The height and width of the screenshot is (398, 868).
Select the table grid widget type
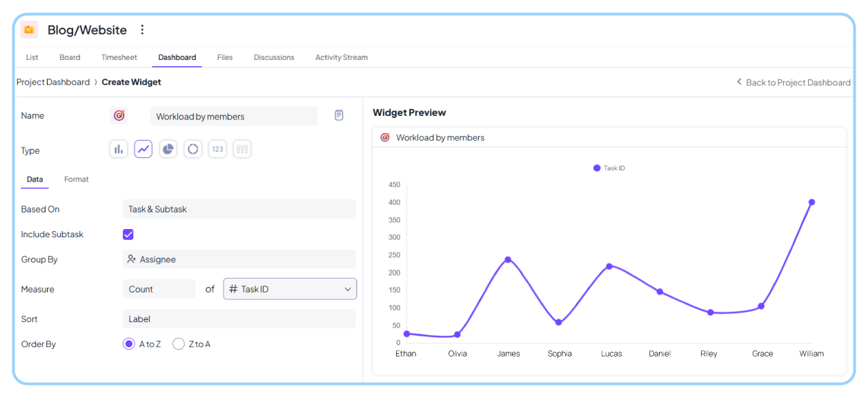(242, 149)
